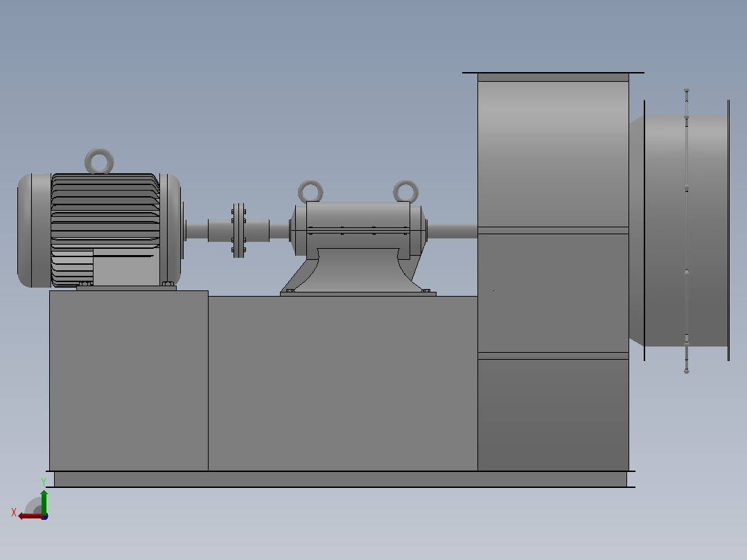Click the blue Z axis dot on triad
This screenshot has width=747, height=560.
click(45, 516)
